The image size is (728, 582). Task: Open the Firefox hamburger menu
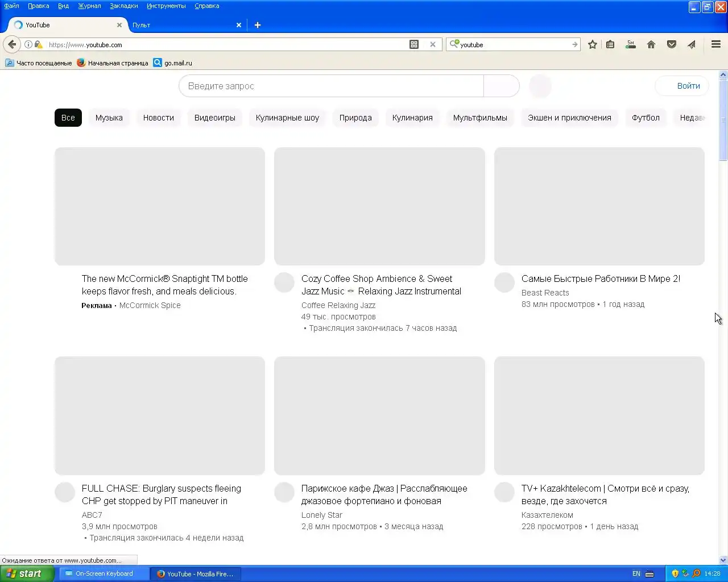pos(716,44)
